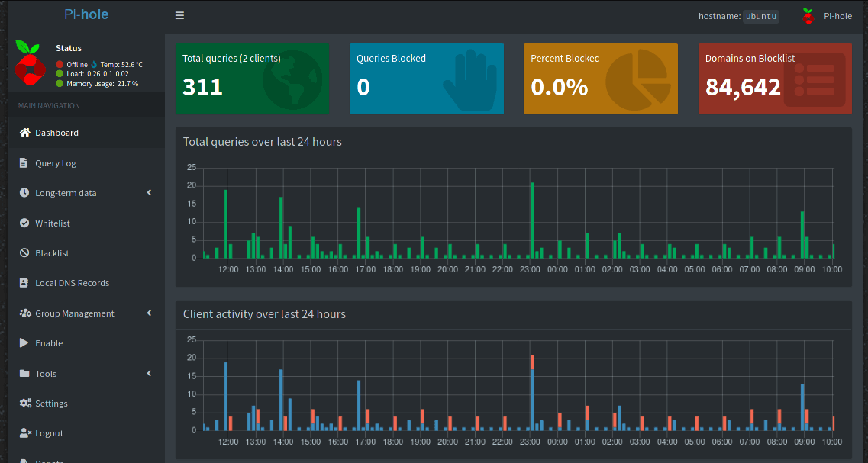Click the Dashboard home icon
Screen dimensions: 868x463
click(x=24, y=133)
